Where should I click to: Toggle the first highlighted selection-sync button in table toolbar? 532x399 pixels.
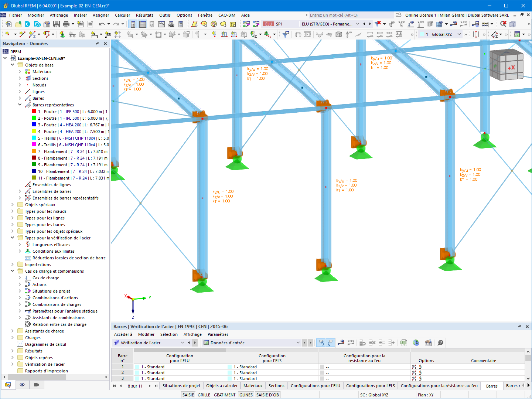pos(321,343)
